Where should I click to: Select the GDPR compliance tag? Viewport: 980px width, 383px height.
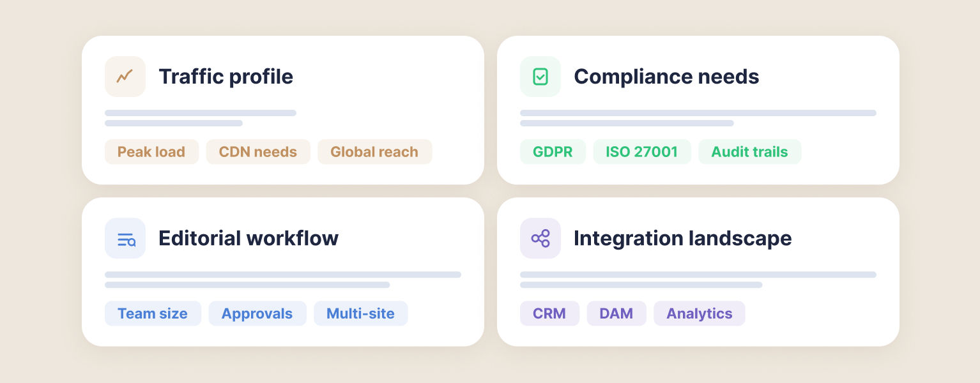point(553,152)
